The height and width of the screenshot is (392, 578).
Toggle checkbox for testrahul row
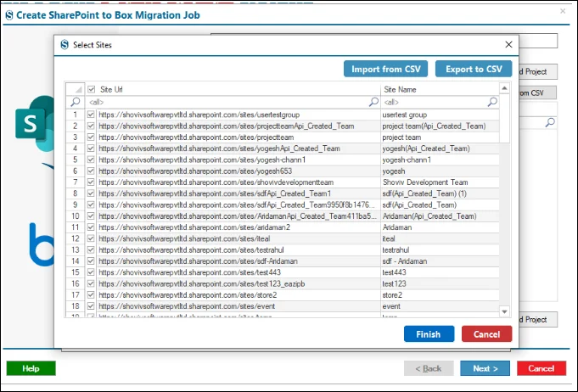91,249
